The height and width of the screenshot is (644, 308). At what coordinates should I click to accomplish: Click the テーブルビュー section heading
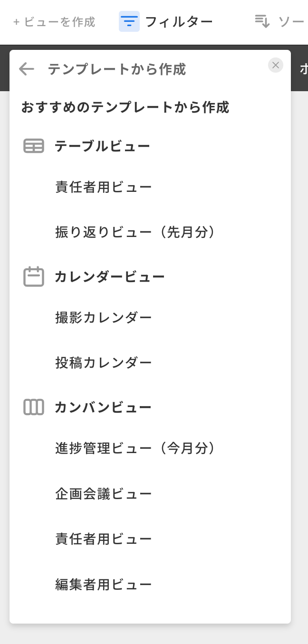(102, 146)
